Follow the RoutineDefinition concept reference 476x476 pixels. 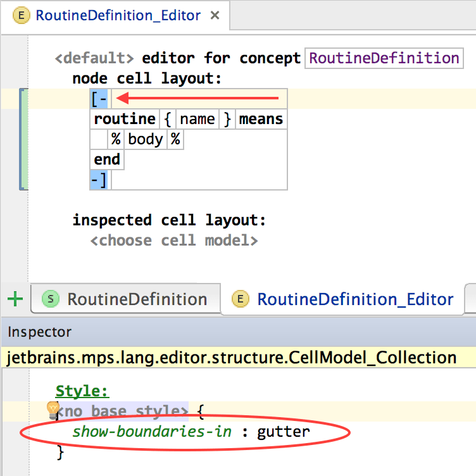coord(384,59)
